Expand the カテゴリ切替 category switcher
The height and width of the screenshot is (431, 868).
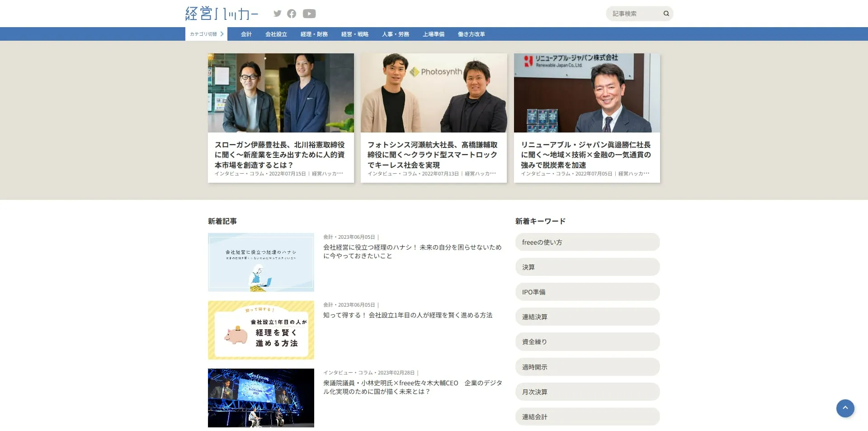[x=206, y=33]
